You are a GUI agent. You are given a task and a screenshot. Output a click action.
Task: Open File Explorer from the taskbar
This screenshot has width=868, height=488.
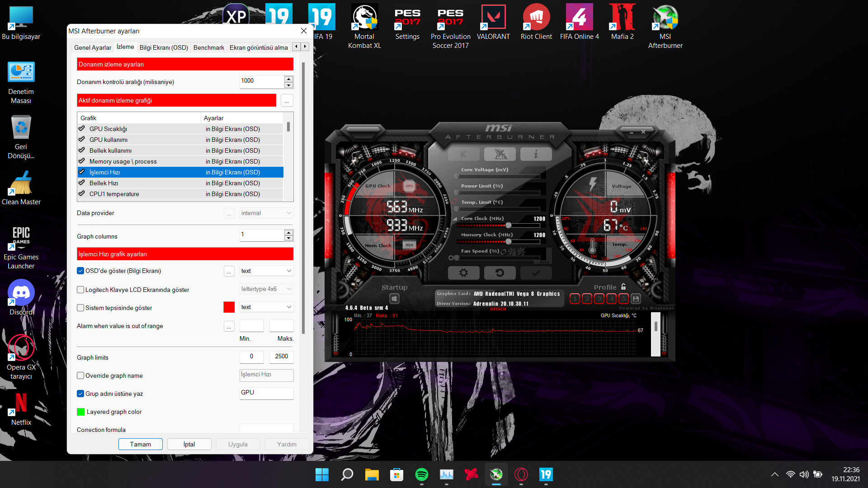(x=372, y=474)
